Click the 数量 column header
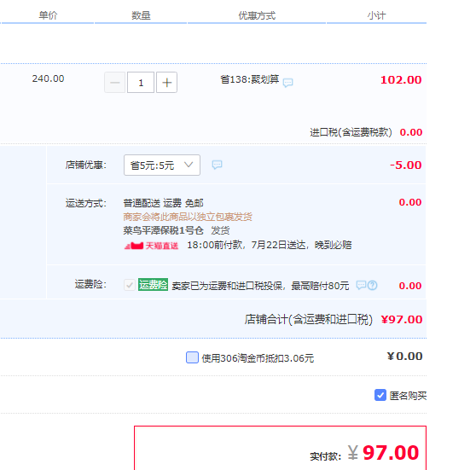Viewport: 476px width, 470px height. [x=141, y=15]
